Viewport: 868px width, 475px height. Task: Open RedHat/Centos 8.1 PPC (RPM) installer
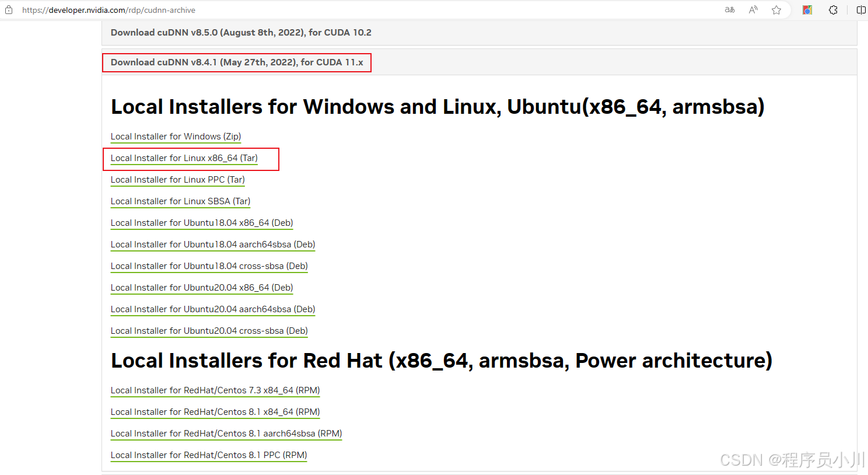pos(209,455)
